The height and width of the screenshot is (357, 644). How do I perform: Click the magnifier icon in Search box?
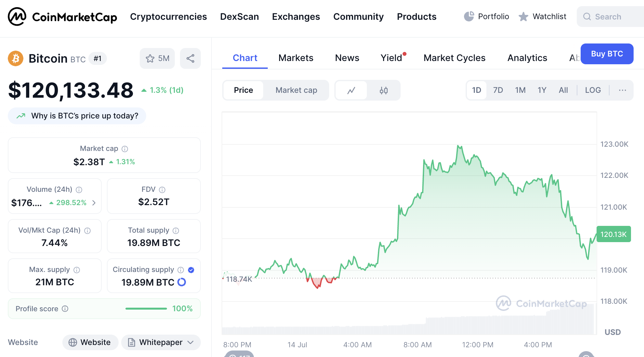587,17
